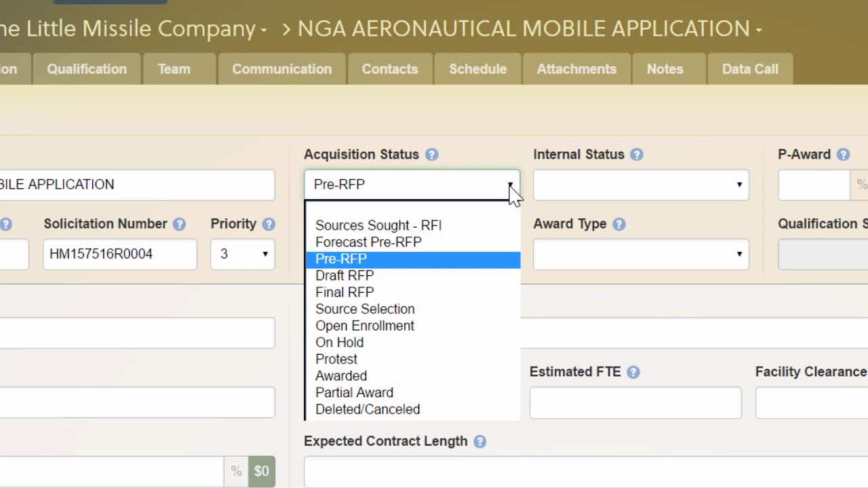The height and width of the screenshot is (488, 868).
Task: Click the green $0 button
Action: [x=262, y=471]
